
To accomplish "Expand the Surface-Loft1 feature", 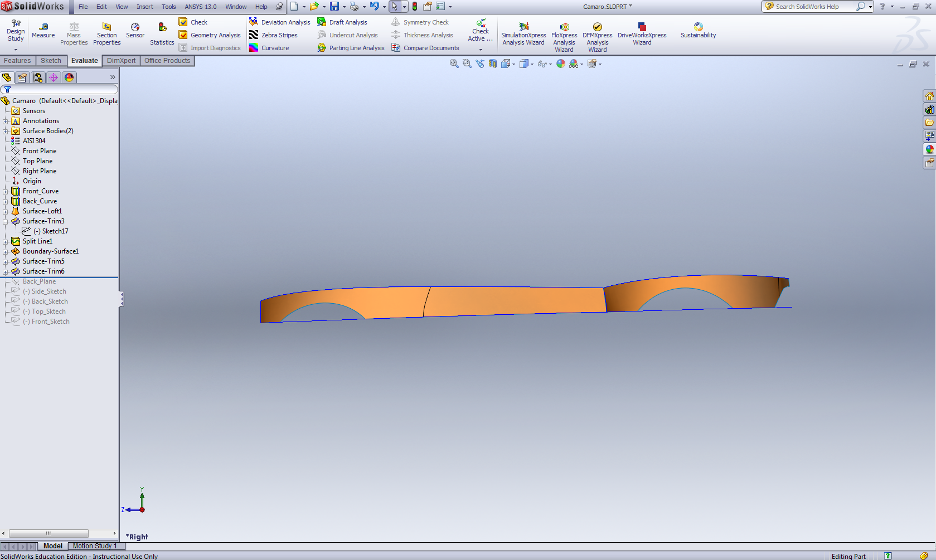I will pos(6,212).
